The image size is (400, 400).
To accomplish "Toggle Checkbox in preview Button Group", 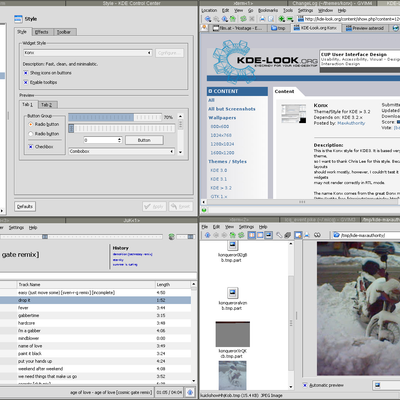I will [x=31, y=147].
